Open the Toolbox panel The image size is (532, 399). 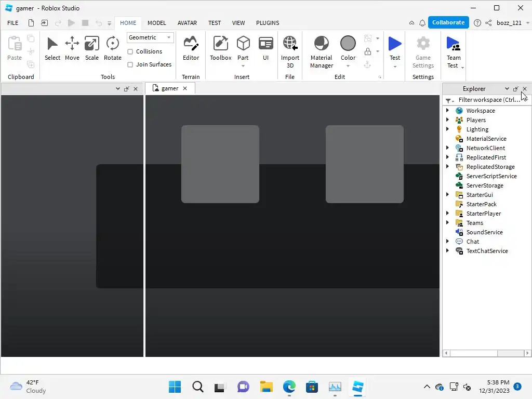pyautogui.click(x=220, y=48)
